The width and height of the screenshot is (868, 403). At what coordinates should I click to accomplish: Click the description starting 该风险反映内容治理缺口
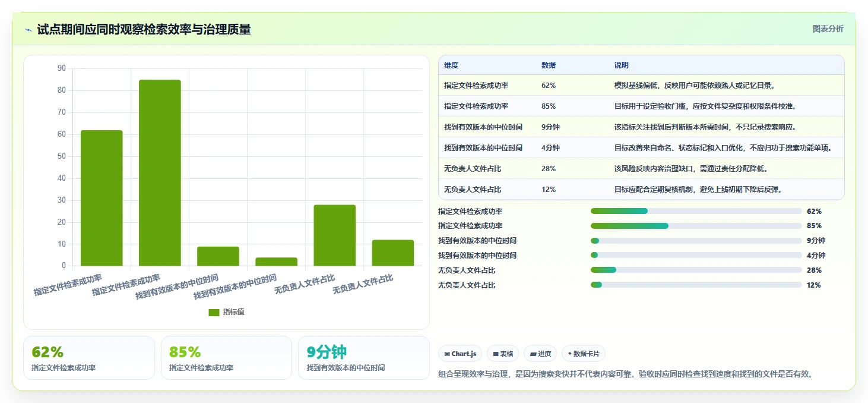[690, 169]
